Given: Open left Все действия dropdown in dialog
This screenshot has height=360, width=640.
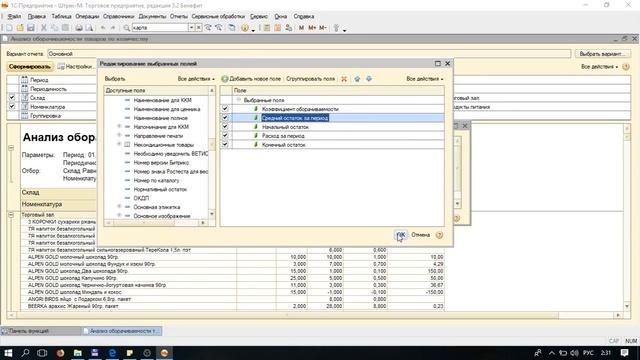Looking at the screenshot, I should point(196,79).
